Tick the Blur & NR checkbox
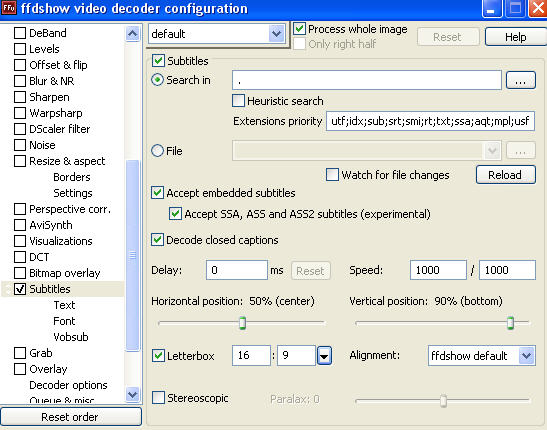Viewport: 547px width, 430px height. (20, 81)
